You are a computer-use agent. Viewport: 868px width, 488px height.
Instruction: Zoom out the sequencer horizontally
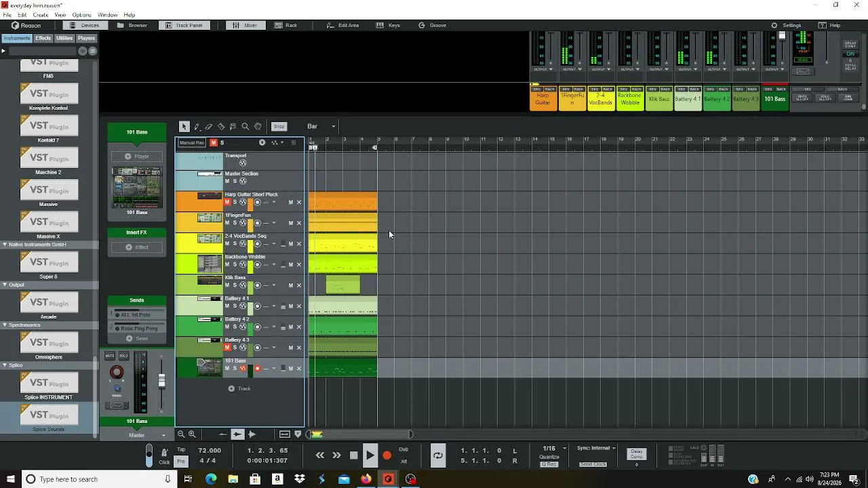pos(181,434)
